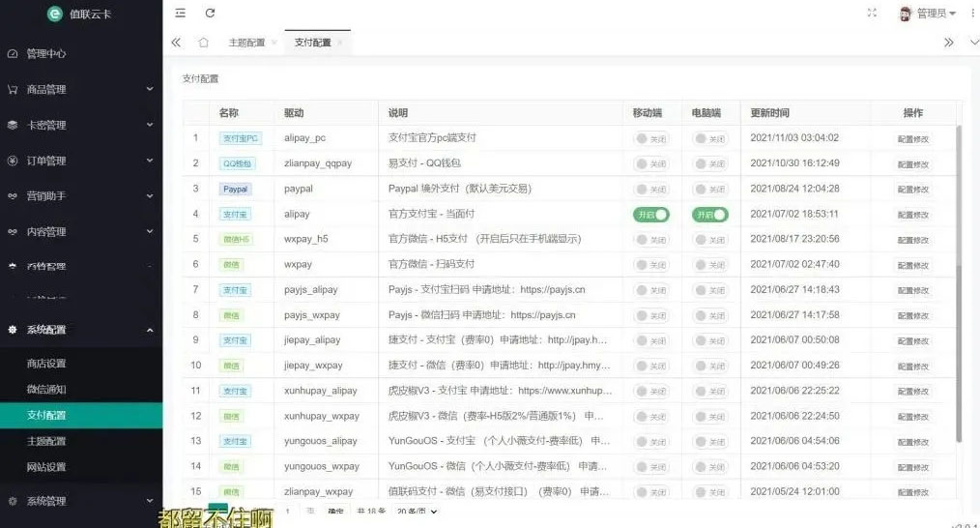Click 配置修改 for paypal row
This screenshot has width=980, height=528.
pos(913,190)
